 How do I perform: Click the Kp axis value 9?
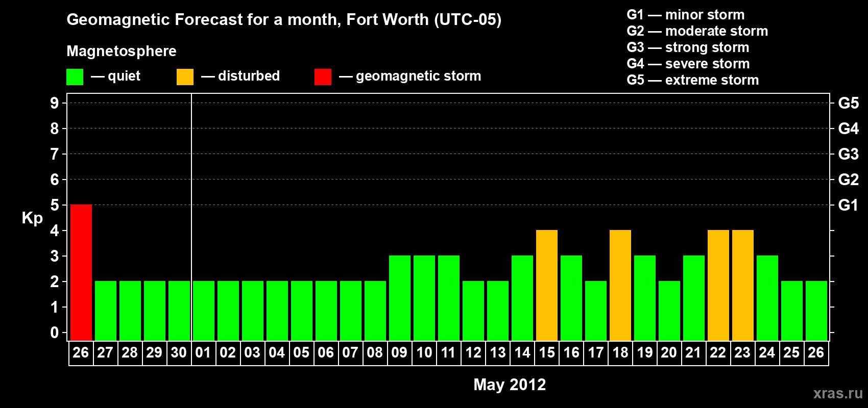(55, 103)
